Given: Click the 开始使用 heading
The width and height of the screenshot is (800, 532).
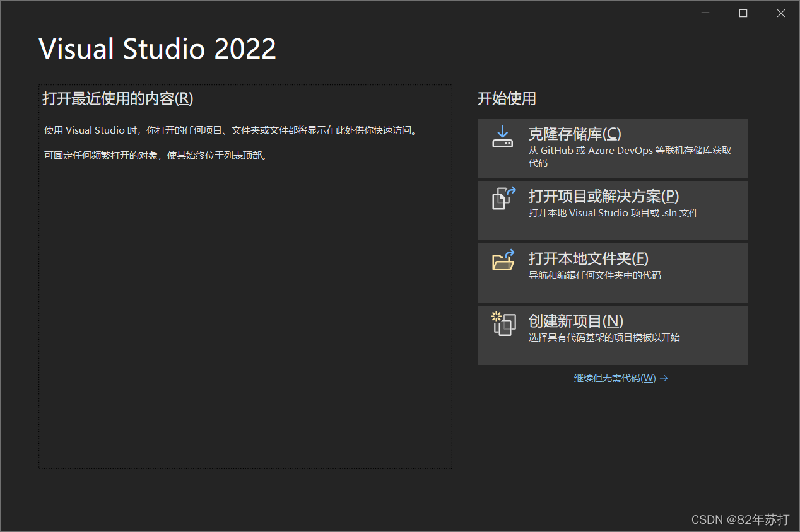Looking at the screenshot, I should [x=507, y=99].
